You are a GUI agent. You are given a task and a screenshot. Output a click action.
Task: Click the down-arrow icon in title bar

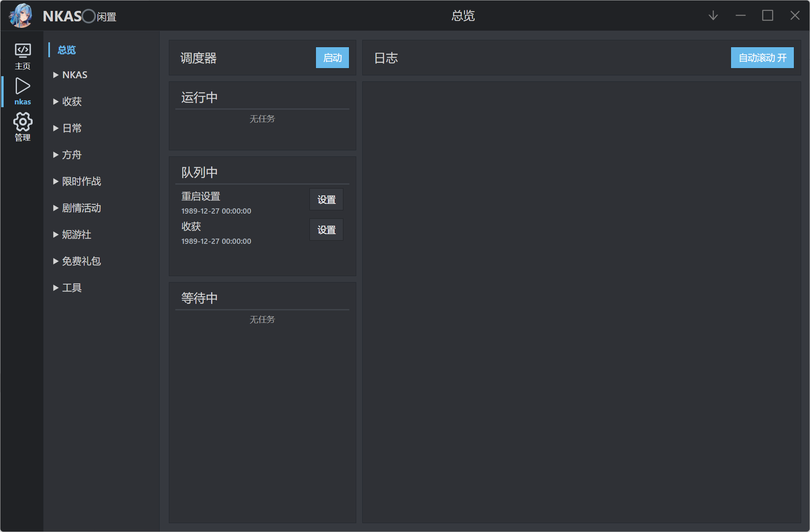(x=713, y=16)
